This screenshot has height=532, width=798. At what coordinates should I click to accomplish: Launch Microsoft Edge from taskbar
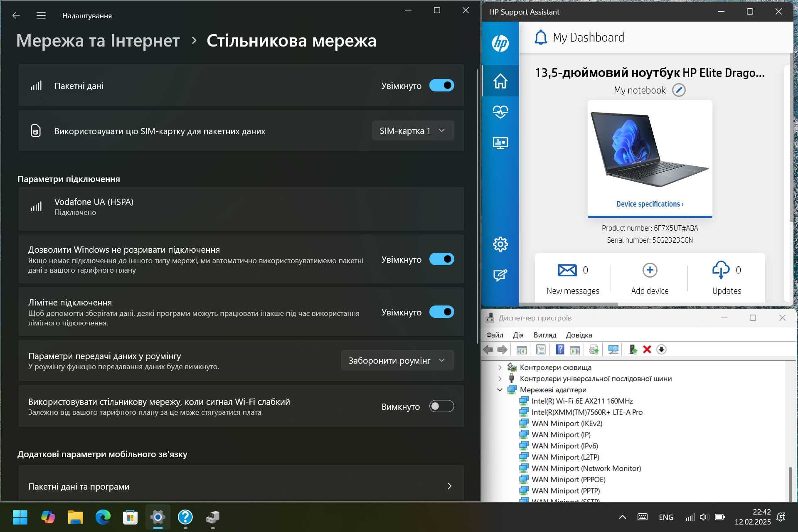tap(103, 517)
